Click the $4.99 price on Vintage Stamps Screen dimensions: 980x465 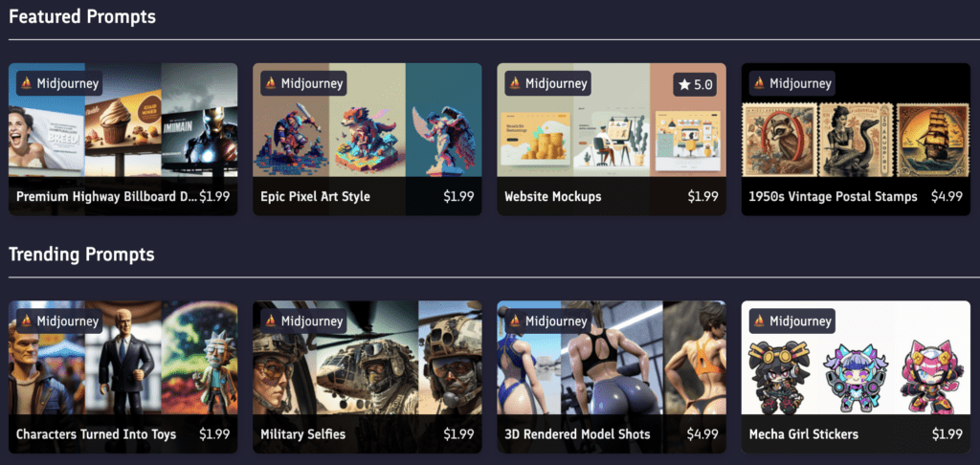(947, 196)
